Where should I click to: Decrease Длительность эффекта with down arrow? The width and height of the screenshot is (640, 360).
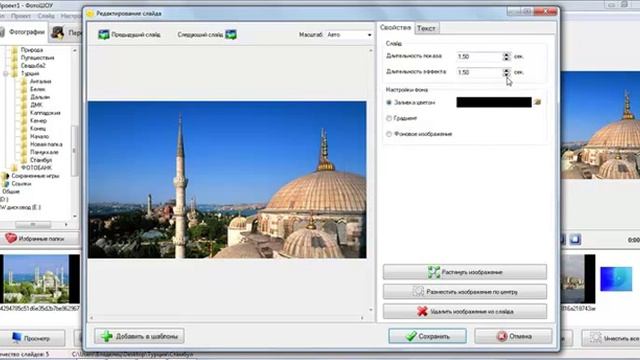click(x=506, y=74)
